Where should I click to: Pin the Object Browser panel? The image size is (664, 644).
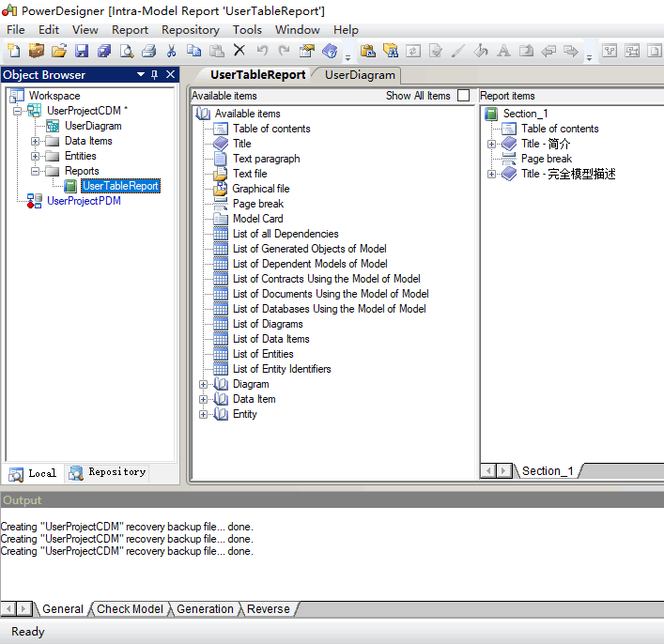point(155,75)
